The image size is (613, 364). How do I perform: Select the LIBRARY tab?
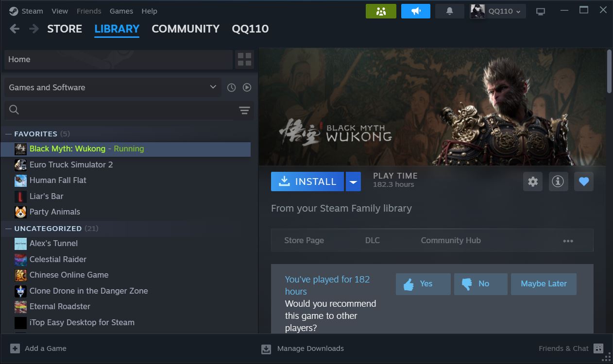coord(117,29)
